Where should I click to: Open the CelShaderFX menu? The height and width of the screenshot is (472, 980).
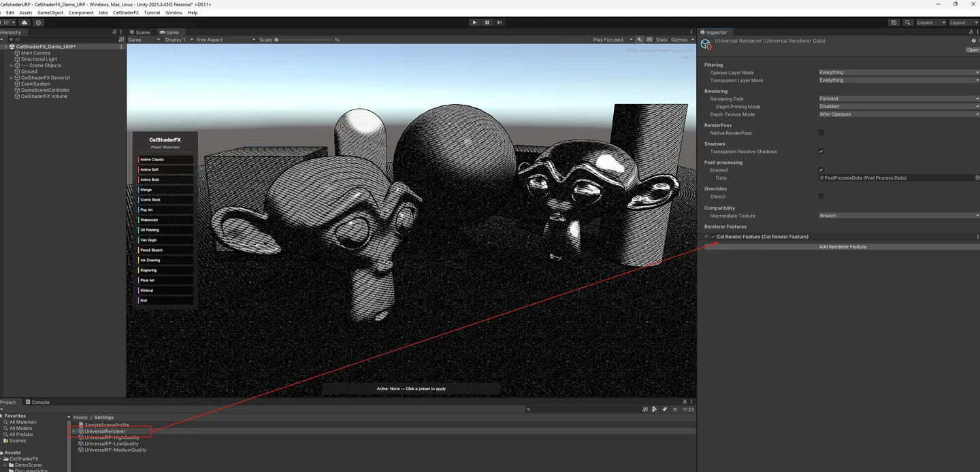(126, 13)
